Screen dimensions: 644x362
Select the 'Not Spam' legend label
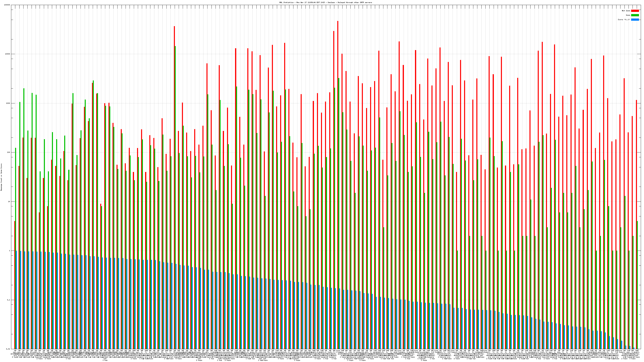(626, 11)
